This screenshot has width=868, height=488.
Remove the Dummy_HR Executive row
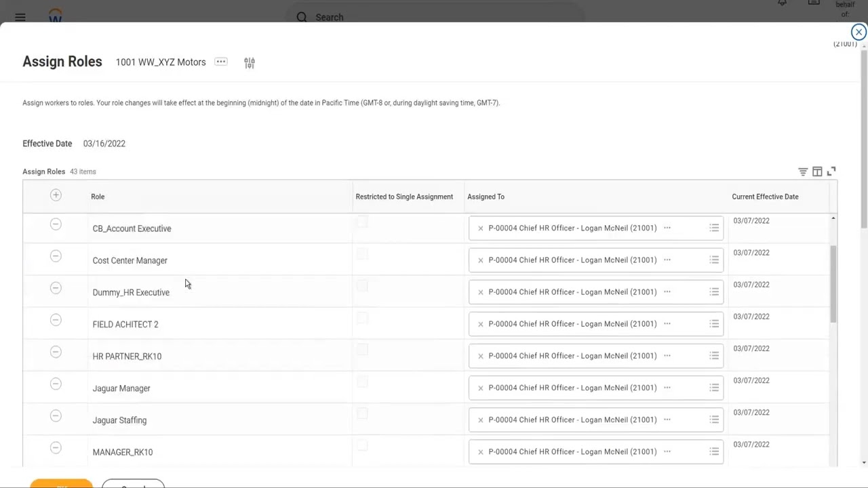point(56,288)
